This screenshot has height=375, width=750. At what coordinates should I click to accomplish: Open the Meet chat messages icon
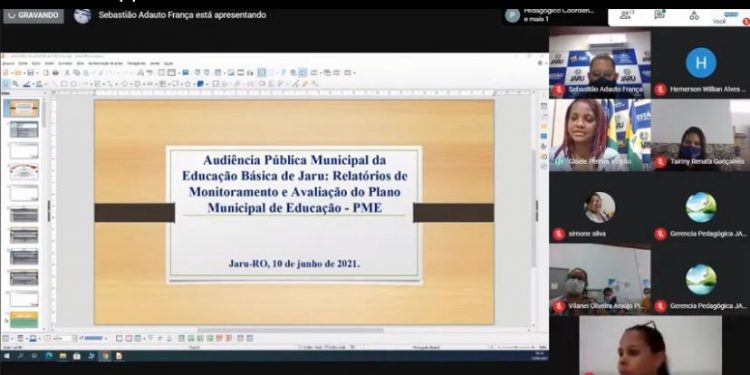660,15
